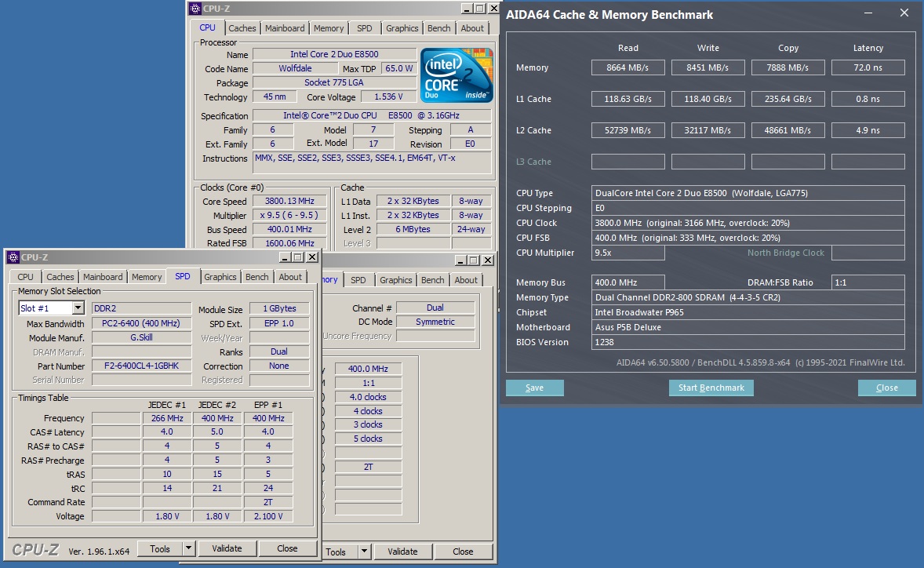Expand the Tools dropdown arrow in the Memory window
Viewport: 924px width, 568px height.
click(x=364, y=552)
